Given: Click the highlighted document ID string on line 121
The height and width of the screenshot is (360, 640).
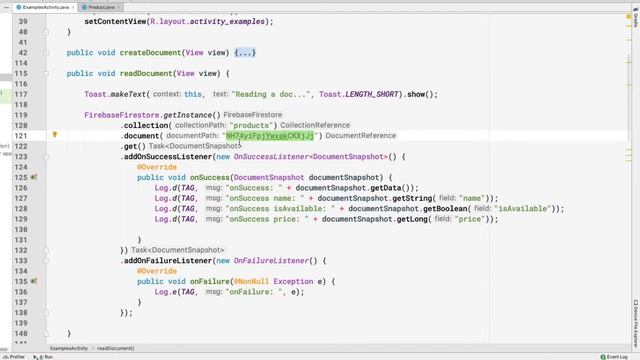Looking at the screenshot, I should [x=270, y=136].
